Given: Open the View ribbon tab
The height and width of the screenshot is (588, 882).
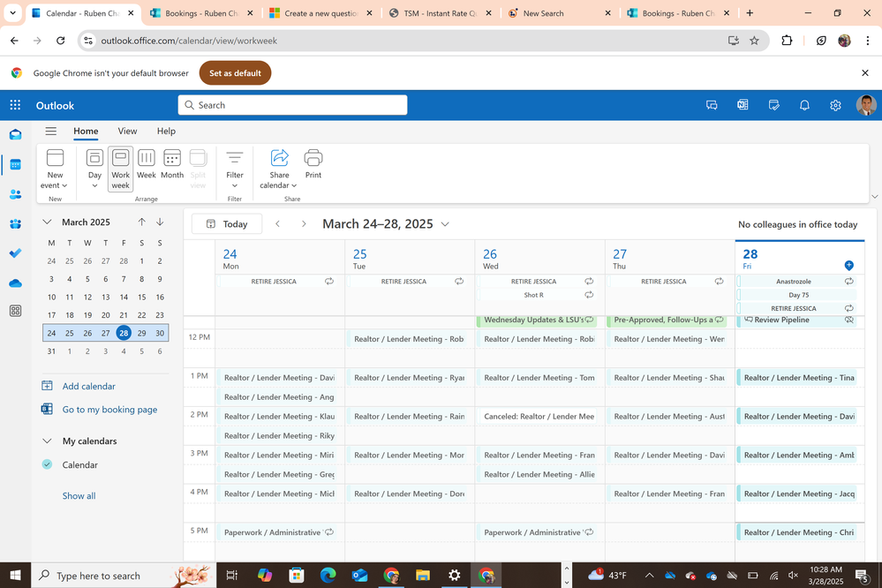Looking at the screenshot, I should [x=127, y=131].
